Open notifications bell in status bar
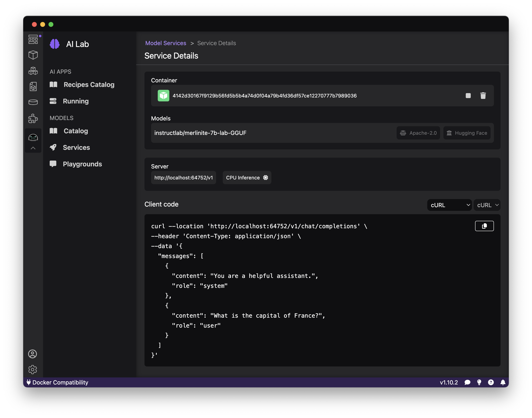Screen dimensions: 532x418 (503, 383)
